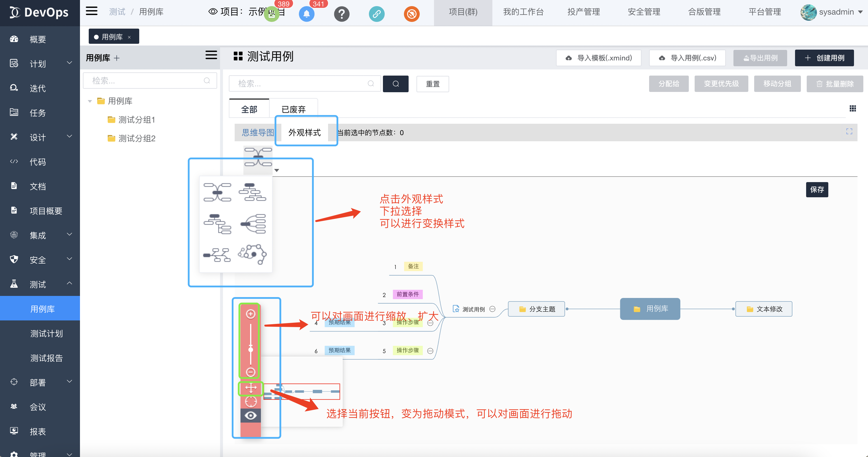
Task: Open the layout template dropdown arrow
Action: tap(277, 170)
